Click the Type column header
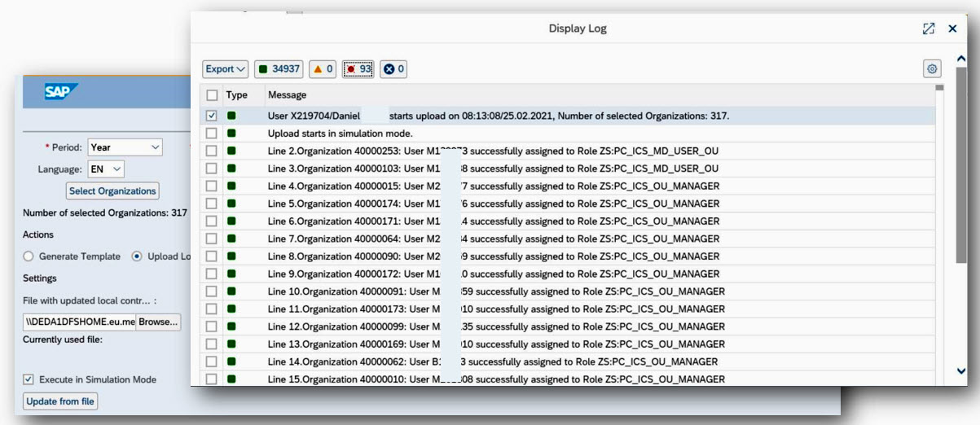 coord(236,95)
